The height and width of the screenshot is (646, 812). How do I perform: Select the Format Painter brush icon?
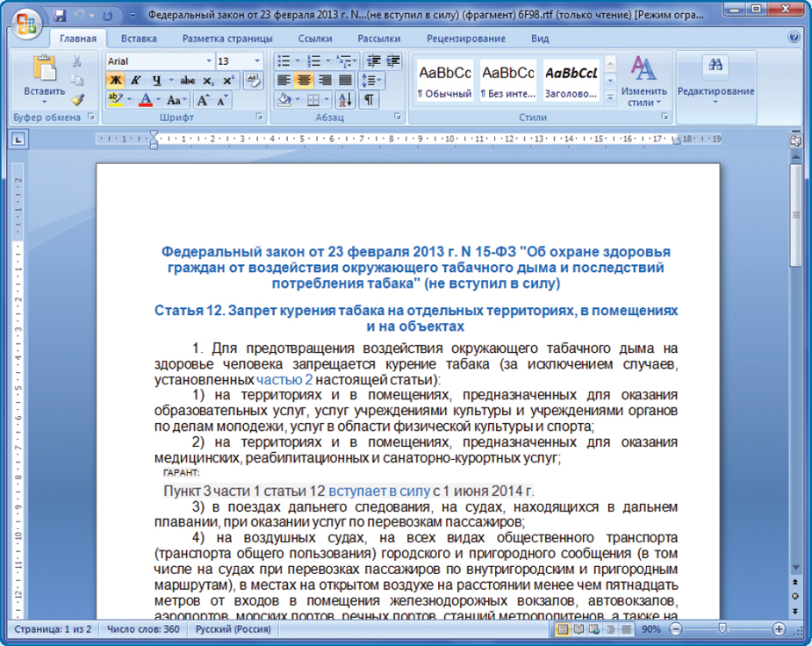tap(77, 100)
